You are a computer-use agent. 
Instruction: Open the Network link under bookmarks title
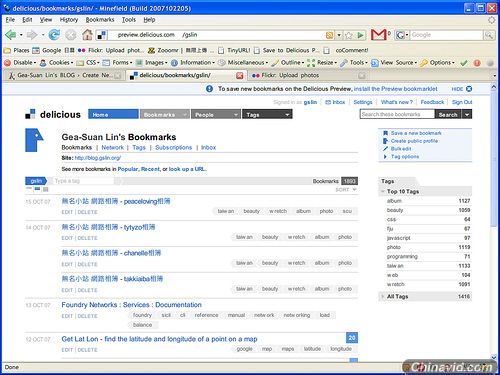point(112,147)
